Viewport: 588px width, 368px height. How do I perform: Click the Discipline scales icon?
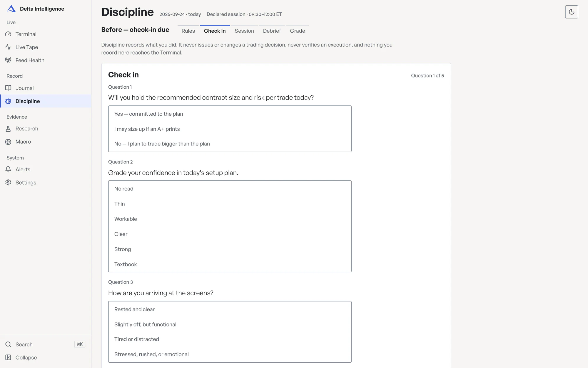8,101
